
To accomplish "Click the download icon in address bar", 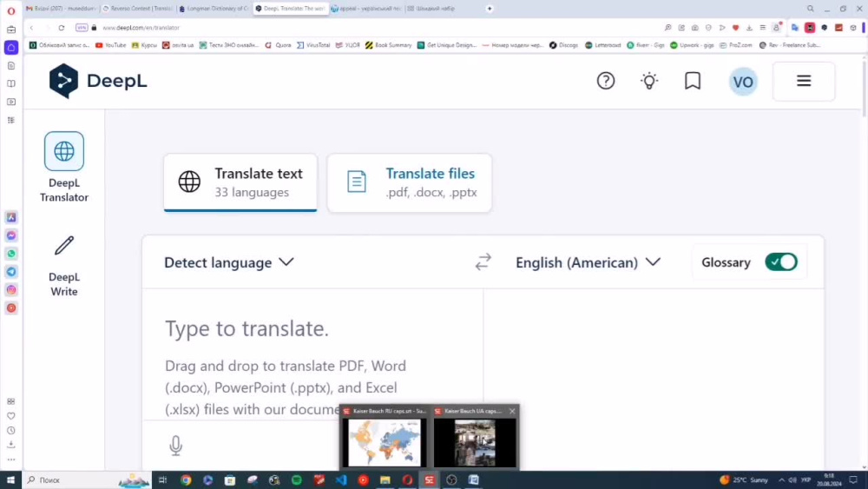I will coord(749,28).
